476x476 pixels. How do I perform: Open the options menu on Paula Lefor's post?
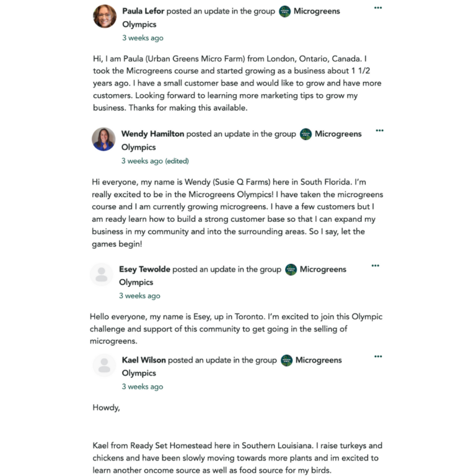click(378, 8)
